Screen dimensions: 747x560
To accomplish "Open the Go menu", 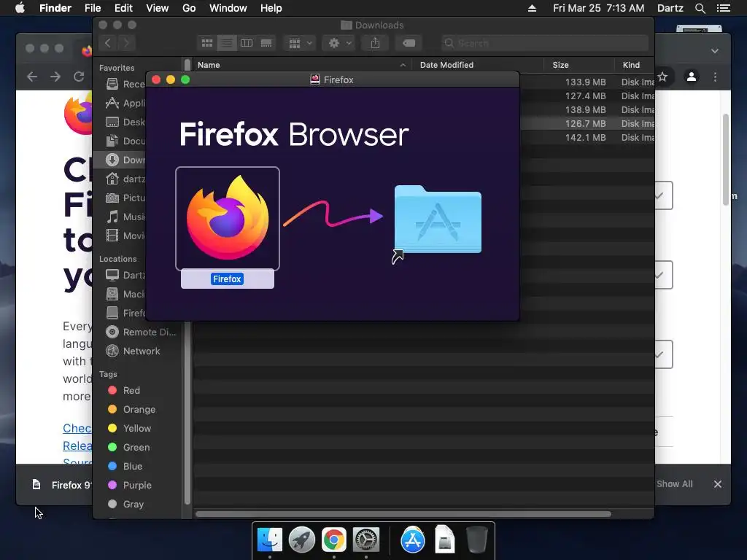I will (x=189, y=8).
